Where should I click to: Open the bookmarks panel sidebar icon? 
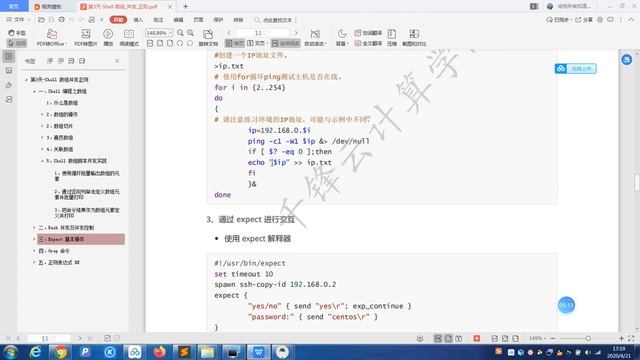pos(9,56)
